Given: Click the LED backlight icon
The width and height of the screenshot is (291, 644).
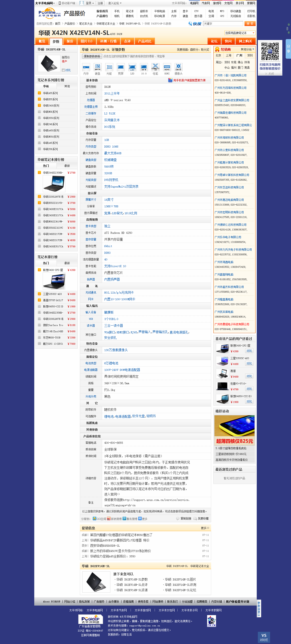Looking at the screenshot, I should tap(132, 67).
